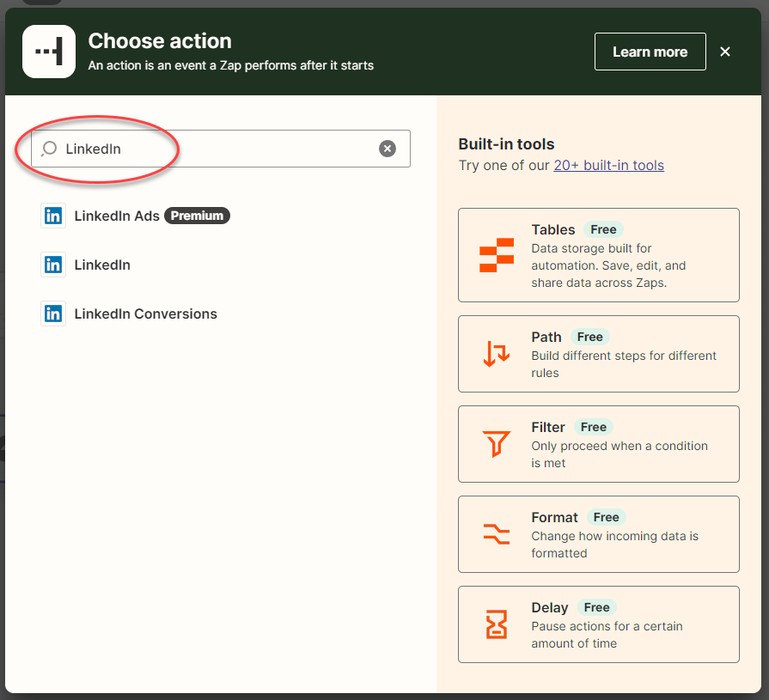This screenshot has height=700, width=769.
Task: Click the LinkedIn Ads app icon
Action: click(x=53, y=216)
